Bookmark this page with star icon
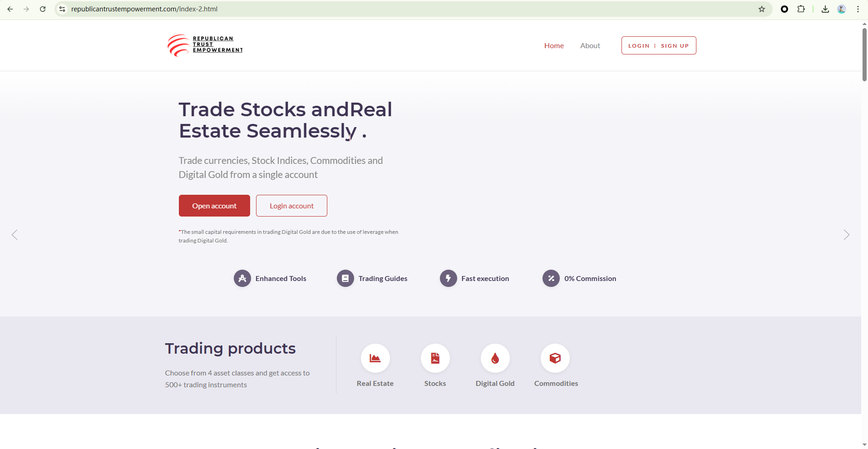The image size is (868, 449). click(762, 9)
